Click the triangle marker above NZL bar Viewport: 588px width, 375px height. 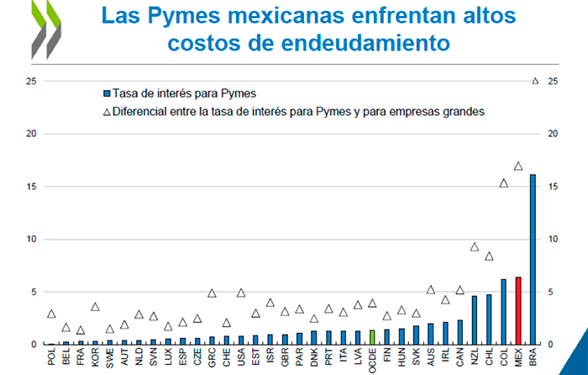point(475,247)
